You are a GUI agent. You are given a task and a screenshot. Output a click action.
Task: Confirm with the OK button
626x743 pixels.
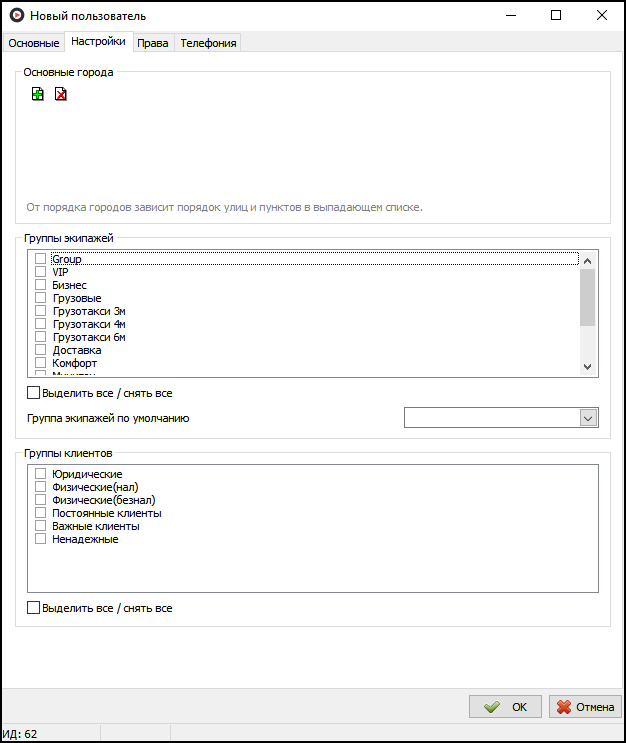point(505,707)
